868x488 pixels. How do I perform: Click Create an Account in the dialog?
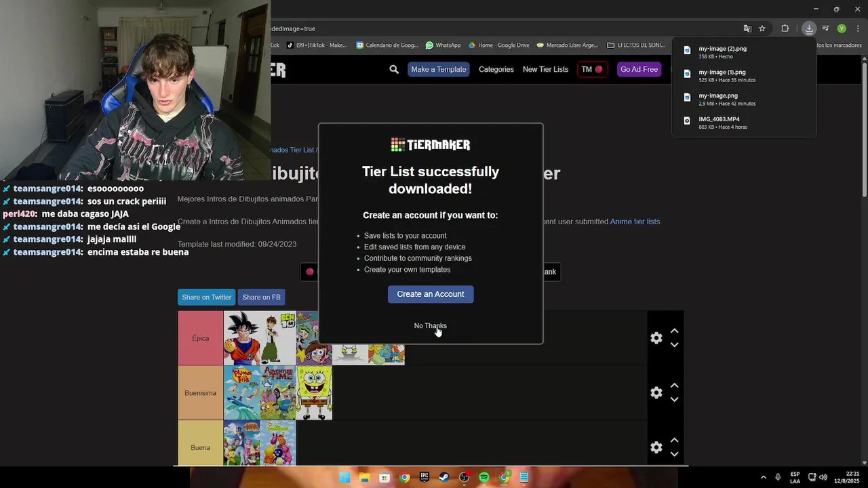(x=431, y=294)
